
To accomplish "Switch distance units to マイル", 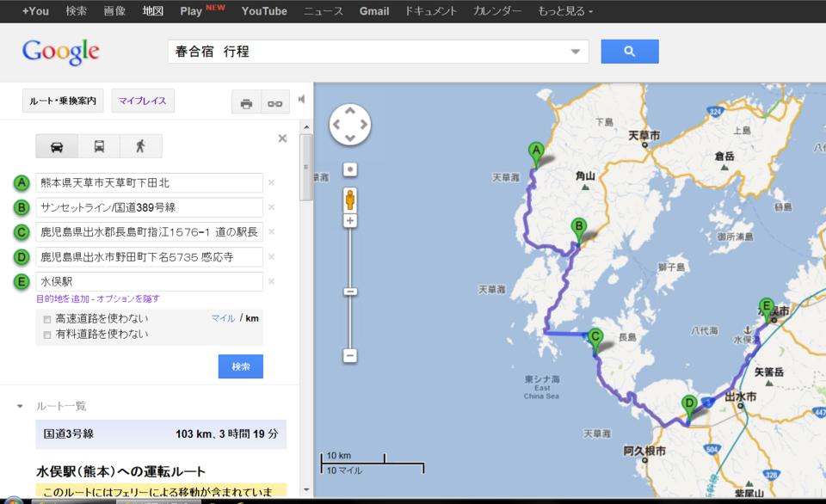I will point(223,318).
